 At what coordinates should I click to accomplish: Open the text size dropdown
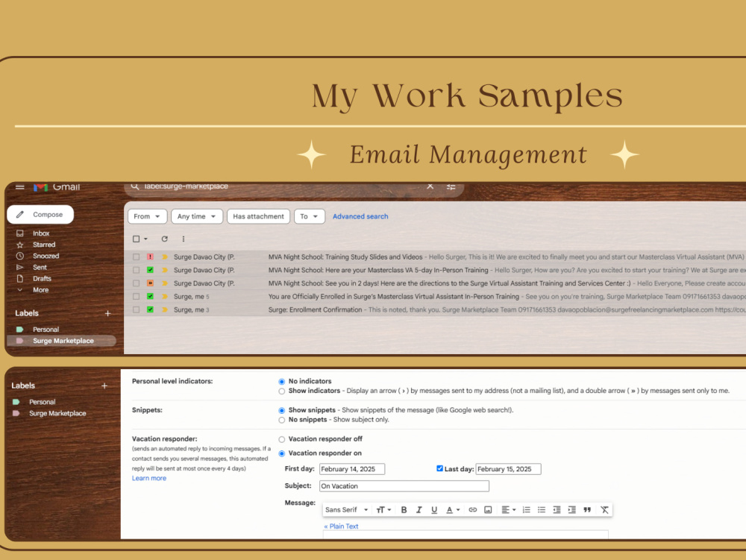point(383,510)
